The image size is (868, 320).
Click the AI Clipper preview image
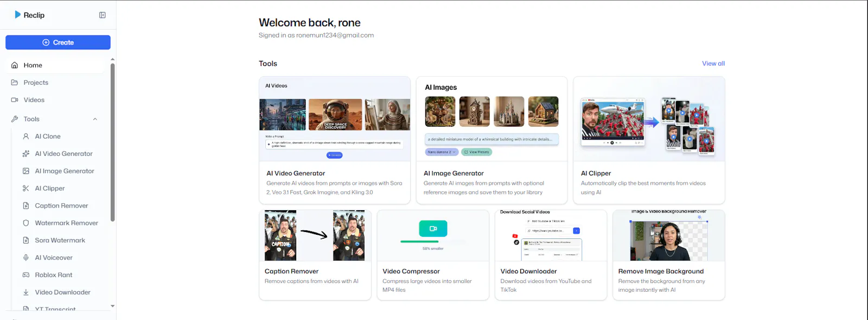[649, 119]
